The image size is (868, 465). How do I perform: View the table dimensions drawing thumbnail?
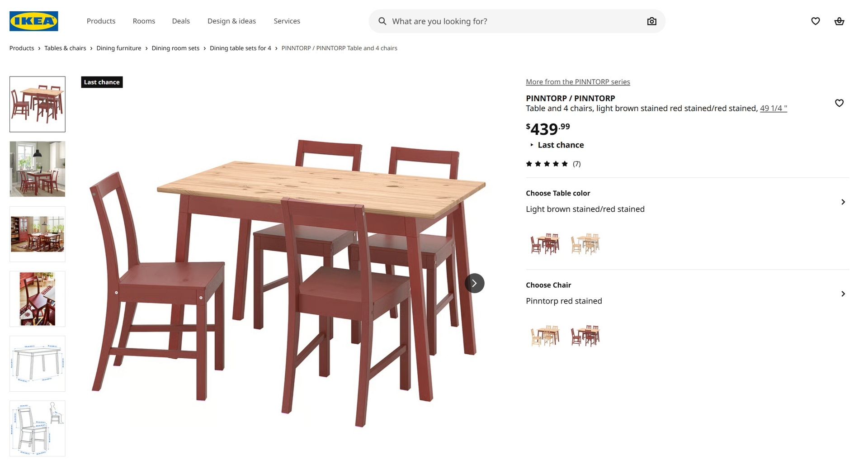click(x=38, y=364)
